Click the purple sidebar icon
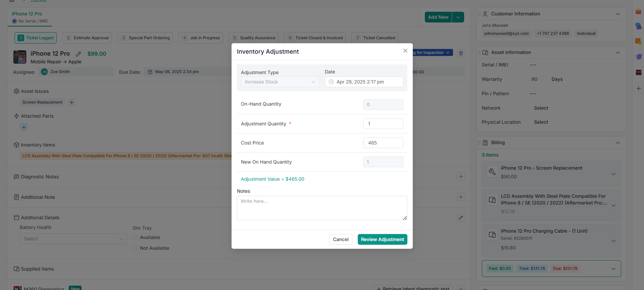Viewport: 644px width, 290px height. click(x=638, y=57)
